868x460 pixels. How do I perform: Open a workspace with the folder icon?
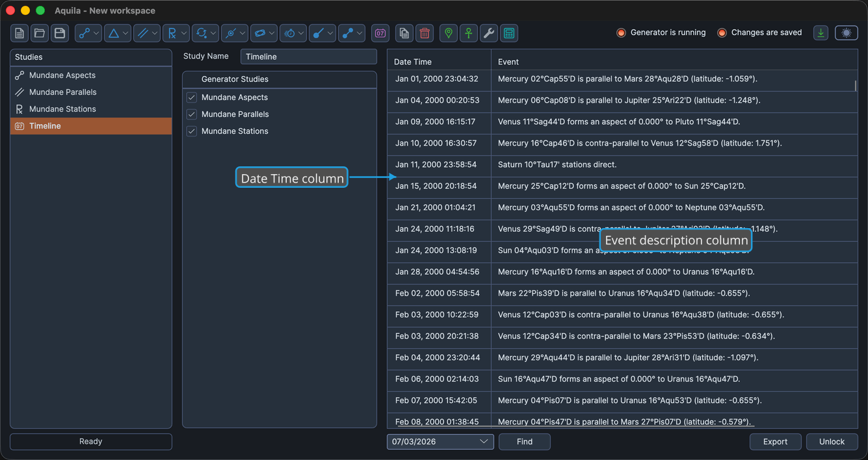(40, 33)
